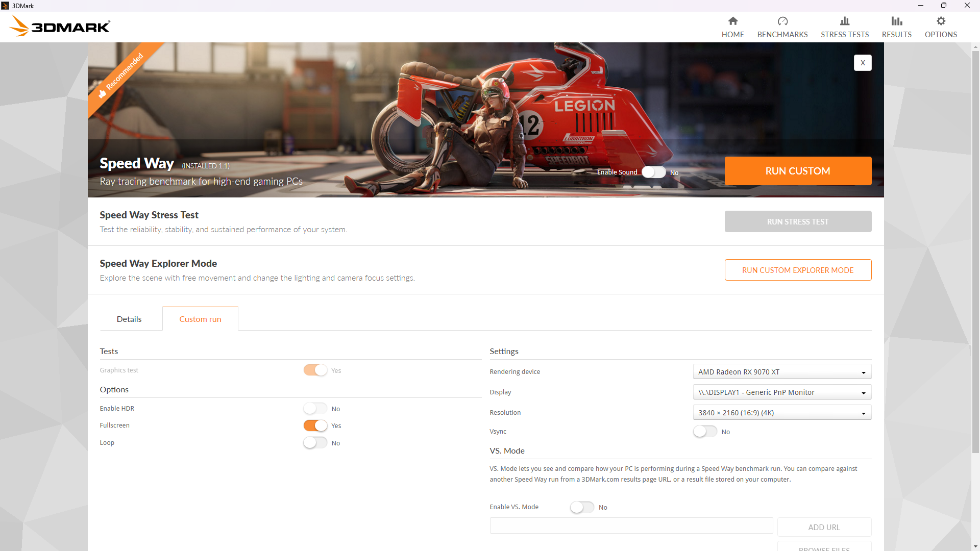Click the RUN CUSTOM button
Screen dimensions: 980x551
point(797,171)
